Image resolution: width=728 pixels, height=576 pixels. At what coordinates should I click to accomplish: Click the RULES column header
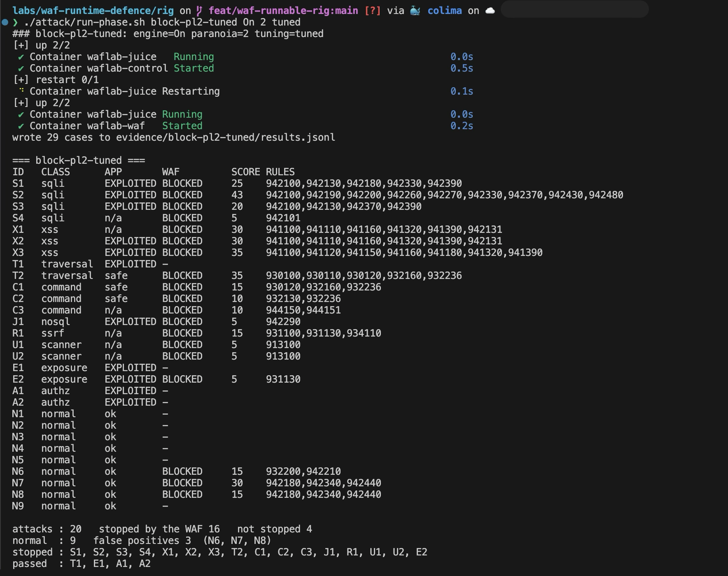click(280, 172)
